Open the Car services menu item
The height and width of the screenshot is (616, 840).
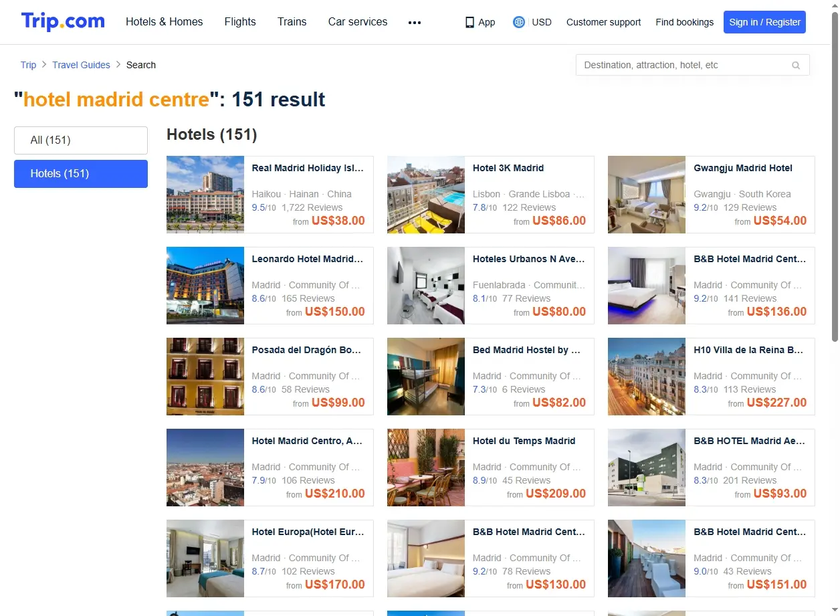[x=358, y=21]
